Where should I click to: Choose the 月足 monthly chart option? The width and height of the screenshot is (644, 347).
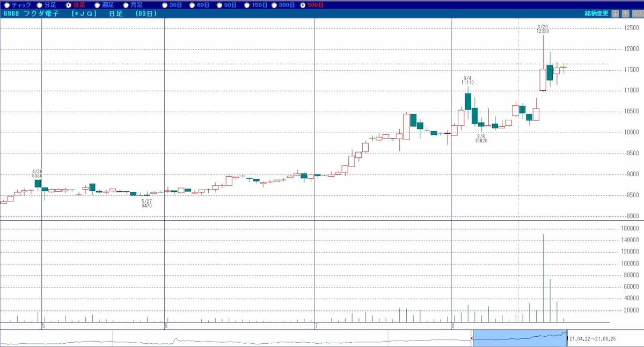(x=126, y=5)
